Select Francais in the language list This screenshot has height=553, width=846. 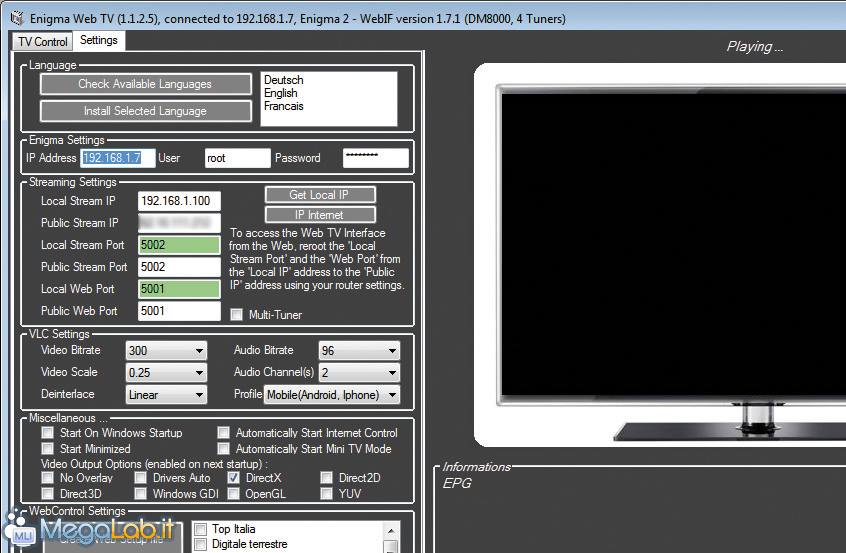pyautogui.click(x=284, y=106)
